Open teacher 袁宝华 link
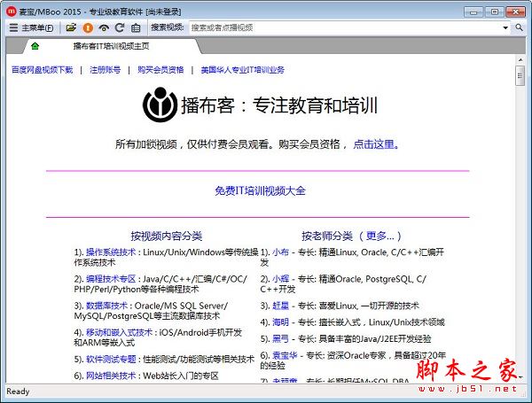Viewport: 532px width, 403px height. pos(285,355)
